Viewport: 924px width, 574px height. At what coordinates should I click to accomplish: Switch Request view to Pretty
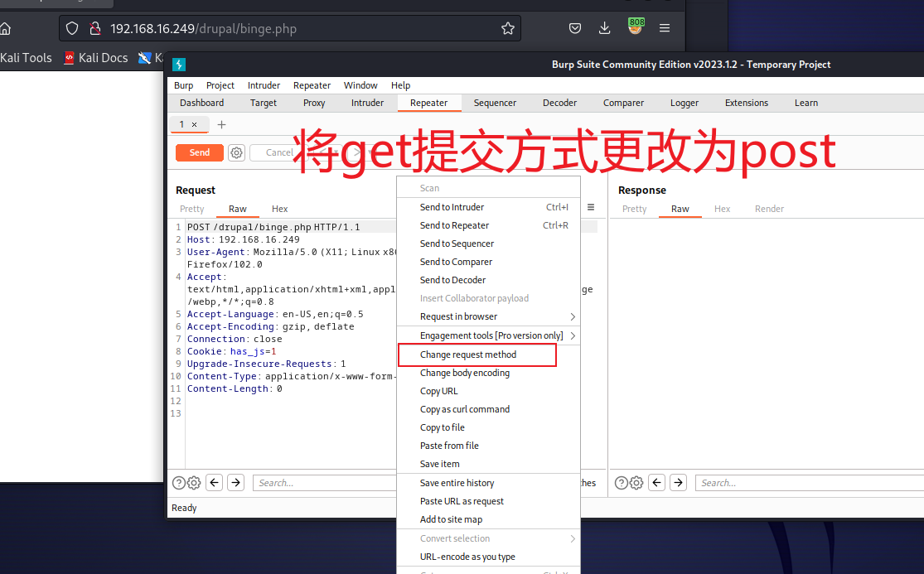[x=192, y=209]
